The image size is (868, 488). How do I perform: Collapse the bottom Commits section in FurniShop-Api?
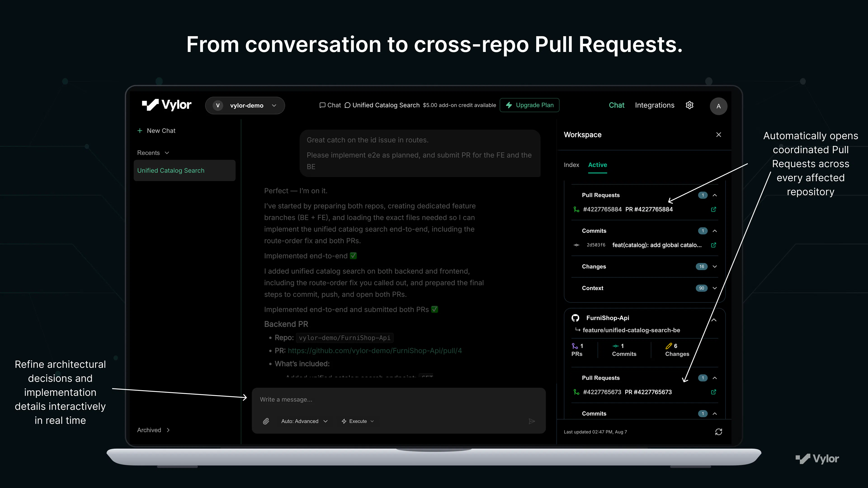pyautogui.click(x=715, y=414)
